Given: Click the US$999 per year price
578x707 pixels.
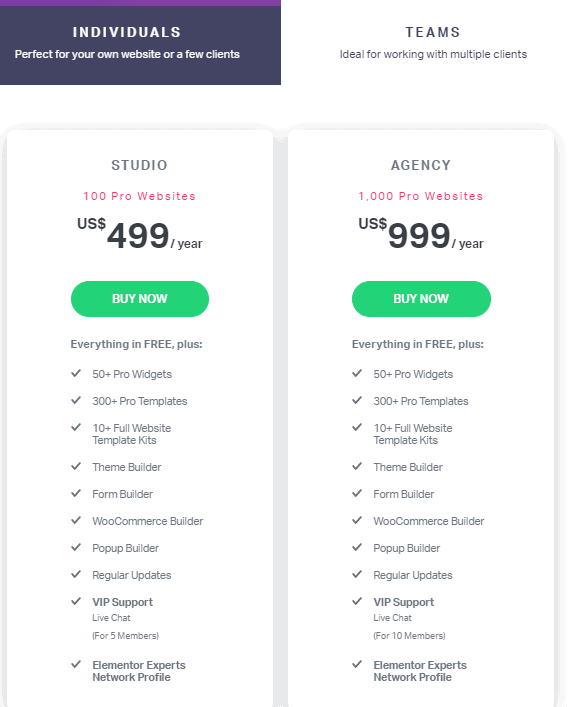Looking at the screenshot, I should tap(421, 234).
